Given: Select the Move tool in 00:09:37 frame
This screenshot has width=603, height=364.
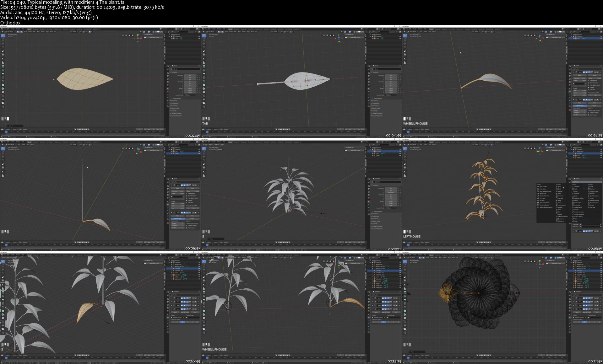Looking at the screenshot, I should [x=3, y=156].
